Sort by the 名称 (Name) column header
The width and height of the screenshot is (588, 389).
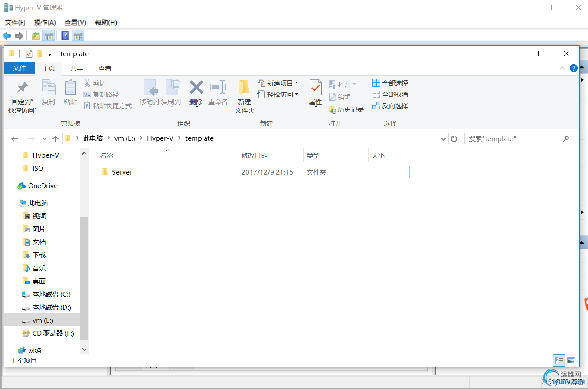(168, 155)
